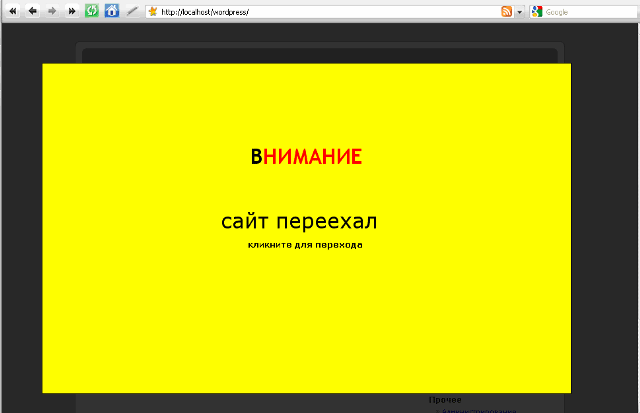Open the orange RSS feed icon
The height and width of the screenshot is (413, 640).
pos(507,12)
